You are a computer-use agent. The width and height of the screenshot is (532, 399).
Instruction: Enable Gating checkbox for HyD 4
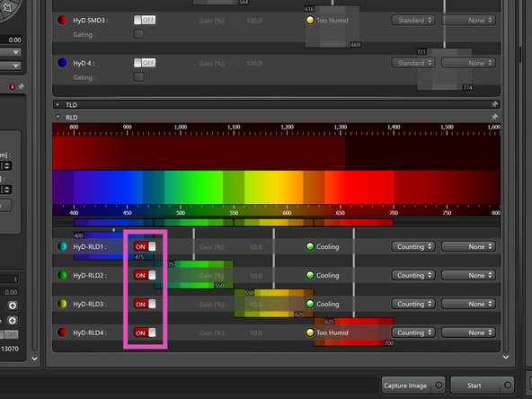tap(138, 76)
